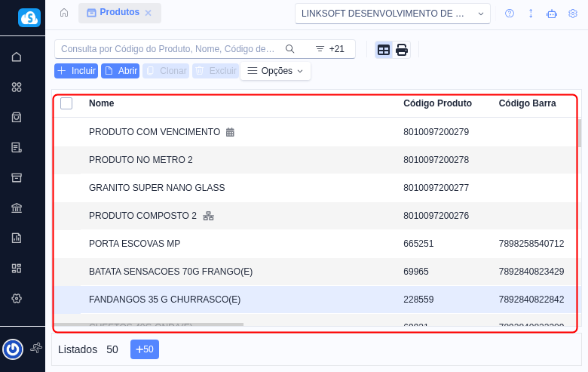Click the vertical arrows expand icon
Screen dimensions: 588x372
click(x=531, y=14)
